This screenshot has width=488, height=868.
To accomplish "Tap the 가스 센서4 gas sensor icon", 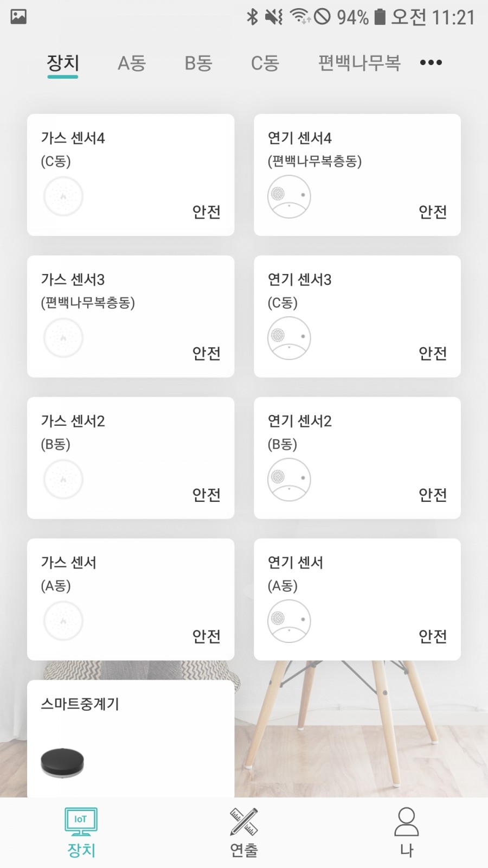I will point(63,196).
